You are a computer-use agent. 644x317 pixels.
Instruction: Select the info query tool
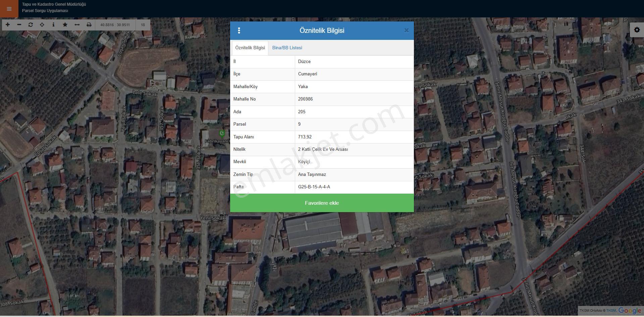pos(53,25)
